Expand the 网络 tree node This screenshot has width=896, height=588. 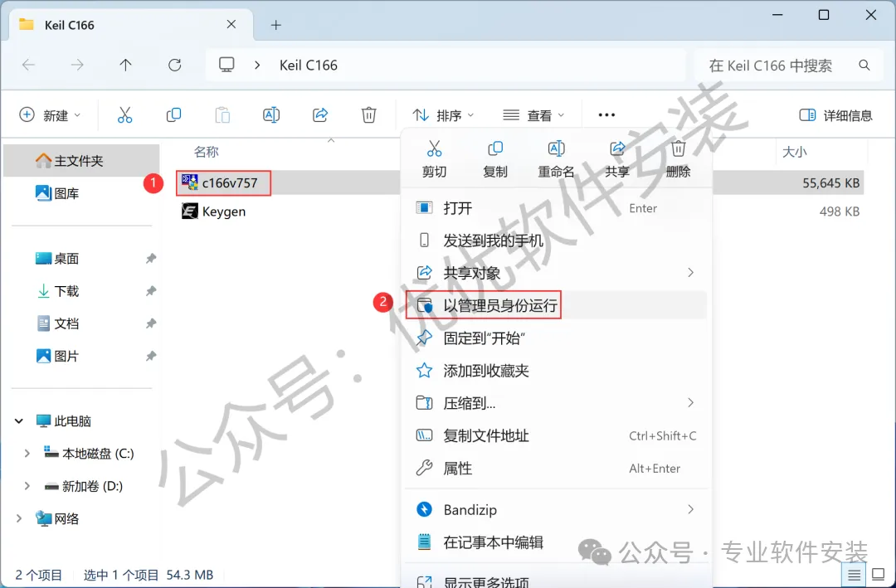(19, 519)
